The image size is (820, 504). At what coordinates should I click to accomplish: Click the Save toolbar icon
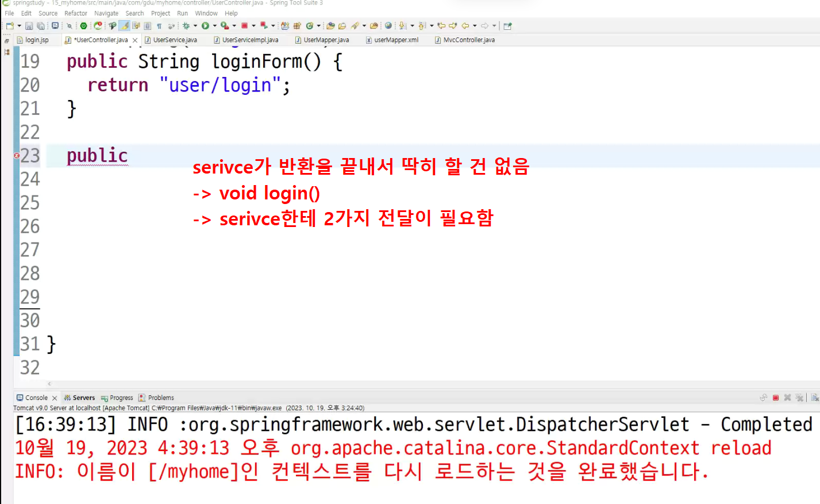coord(29,26)
